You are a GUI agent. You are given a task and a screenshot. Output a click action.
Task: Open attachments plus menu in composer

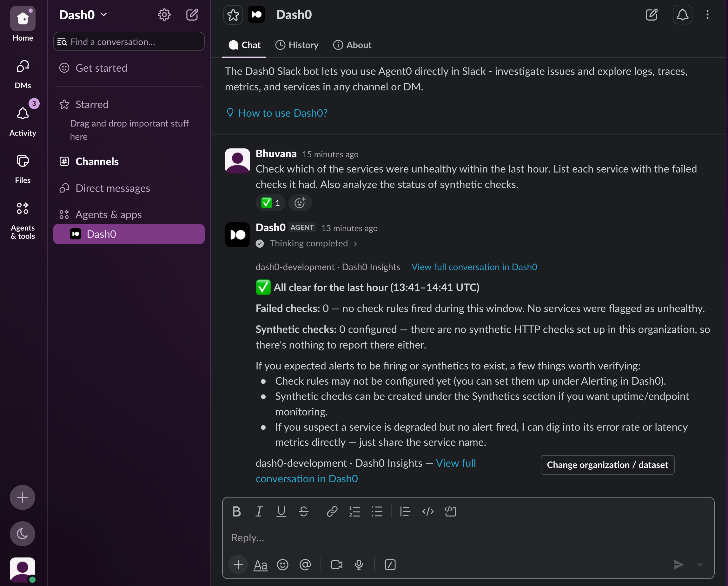coord(238,564)
